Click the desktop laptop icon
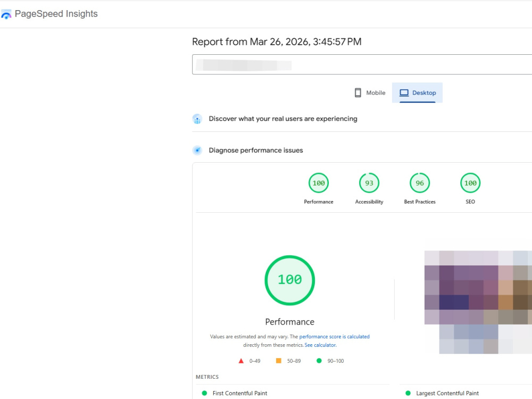Viewport: 532px width, 399px height. pos(404,93)
